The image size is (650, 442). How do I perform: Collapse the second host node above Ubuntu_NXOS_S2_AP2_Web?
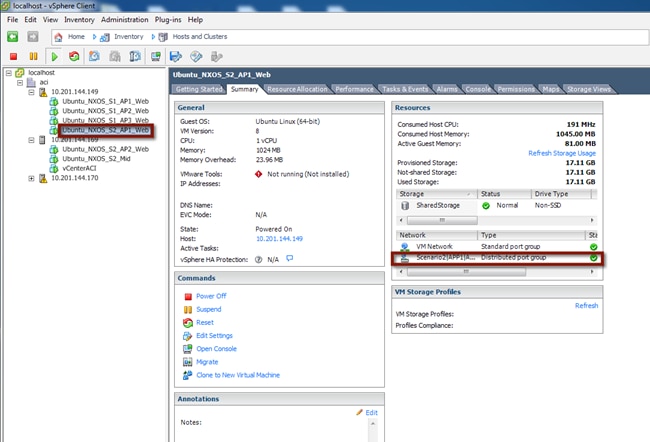(32, 140)
